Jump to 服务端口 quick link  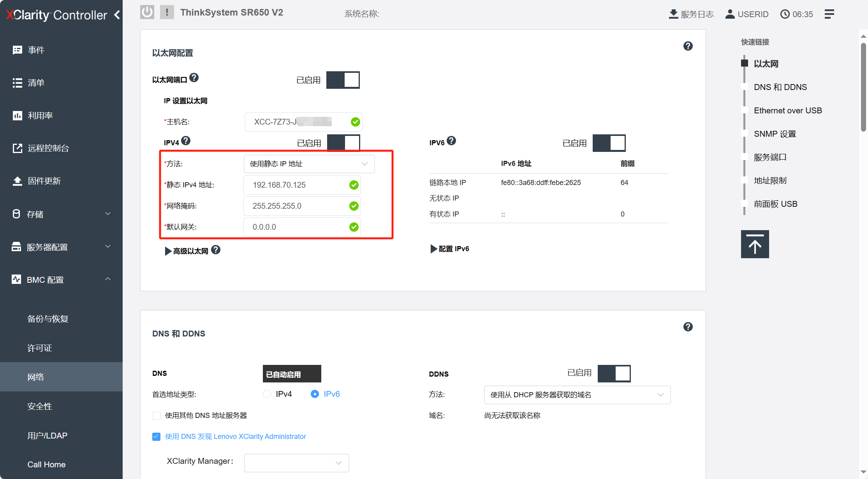(770, 157)
